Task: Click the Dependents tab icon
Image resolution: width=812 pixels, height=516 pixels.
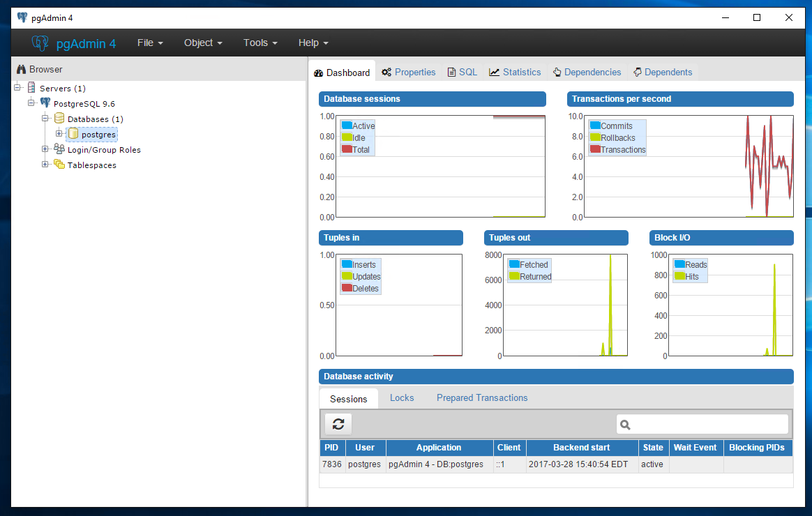Action: [638, 72]
